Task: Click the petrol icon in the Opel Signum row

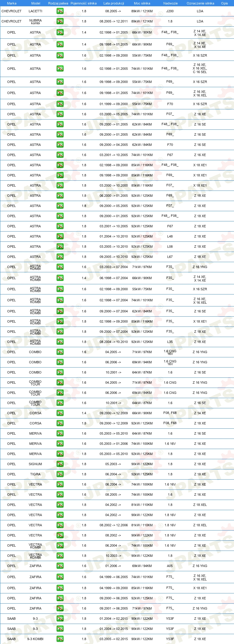Action: point(60,464)
